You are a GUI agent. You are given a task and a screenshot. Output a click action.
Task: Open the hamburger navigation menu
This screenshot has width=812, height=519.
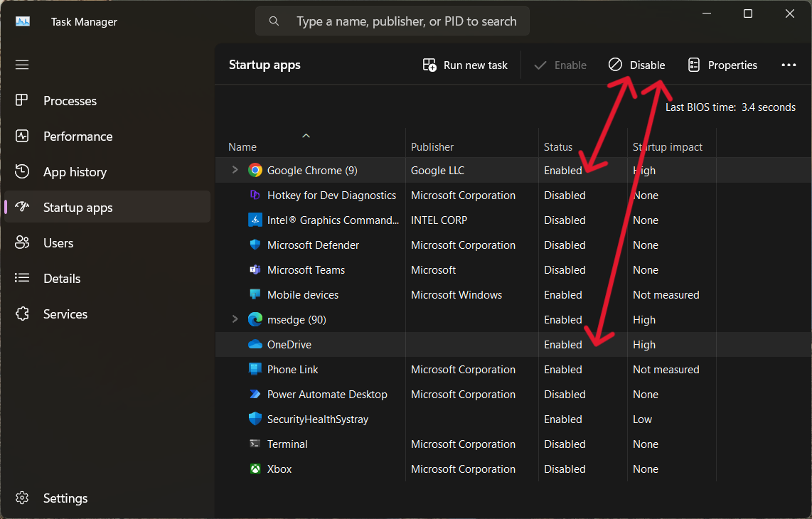point(22,65)
